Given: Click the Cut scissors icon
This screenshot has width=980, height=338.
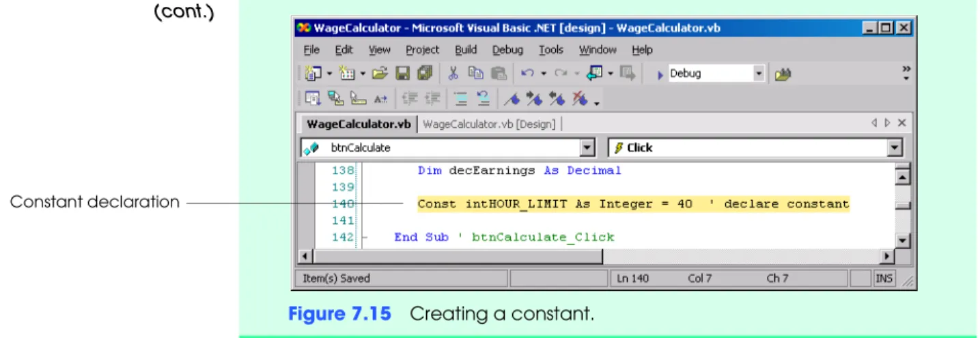Looking at the screenshot, I should [x=453, y=74].
